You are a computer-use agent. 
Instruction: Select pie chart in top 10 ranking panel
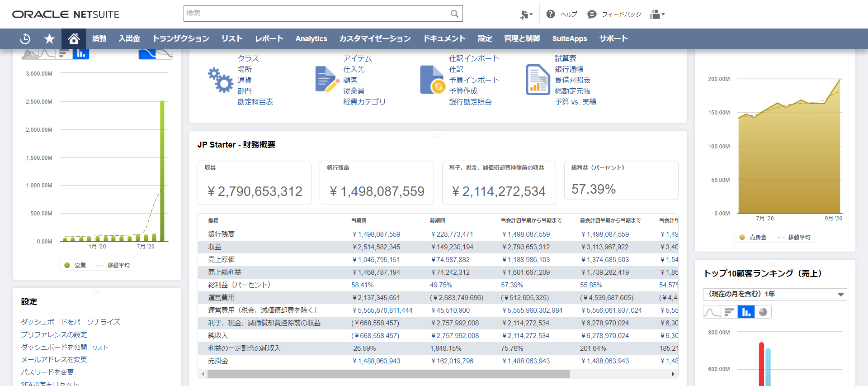763,312
